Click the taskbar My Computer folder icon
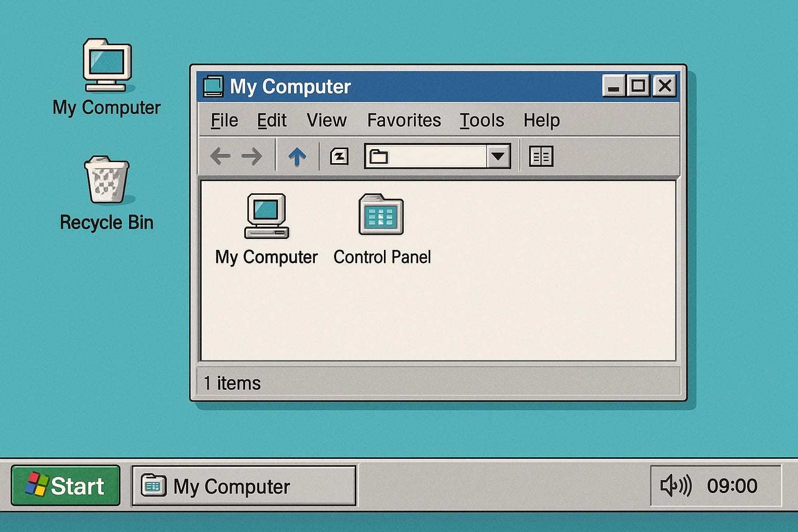This screenshot has width=798, height=532. point(154,486)
